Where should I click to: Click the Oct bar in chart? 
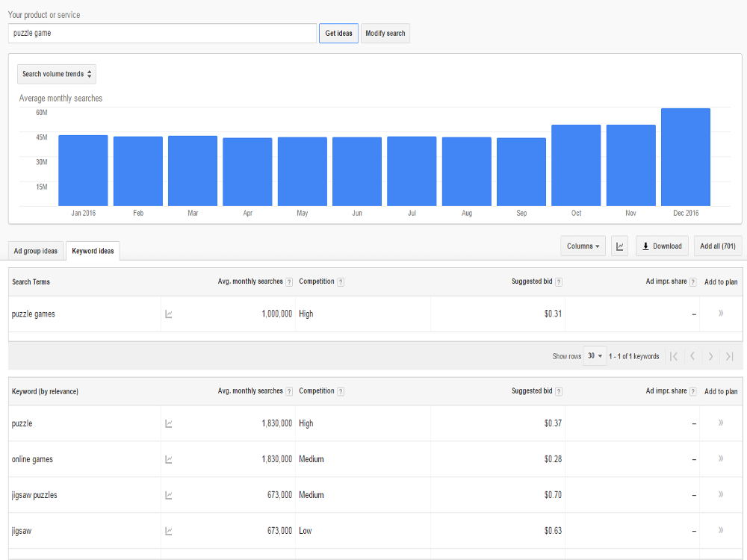[x=576, y=165]
